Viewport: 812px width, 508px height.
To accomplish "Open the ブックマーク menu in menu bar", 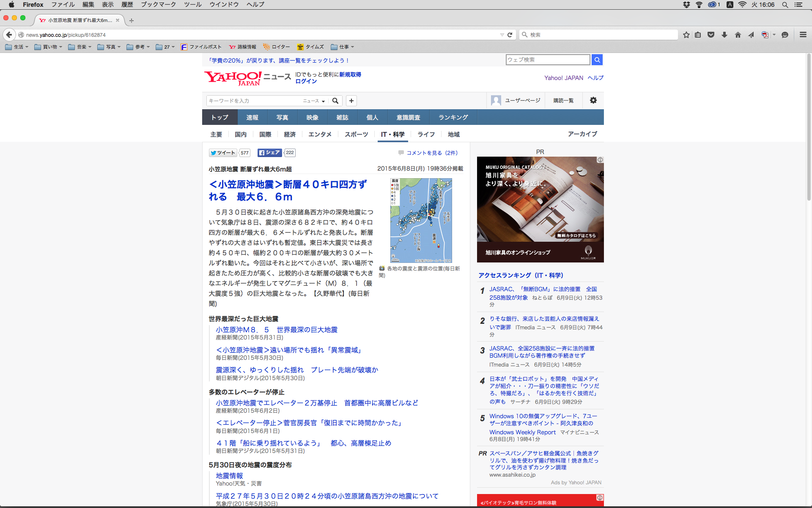I will (x=158, y=5).
